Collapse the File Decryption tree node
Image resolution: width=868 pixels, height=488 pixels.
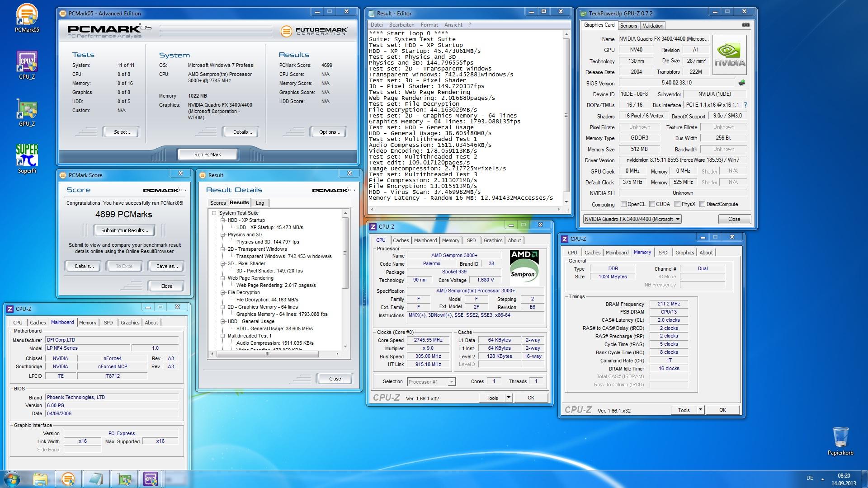223,292
